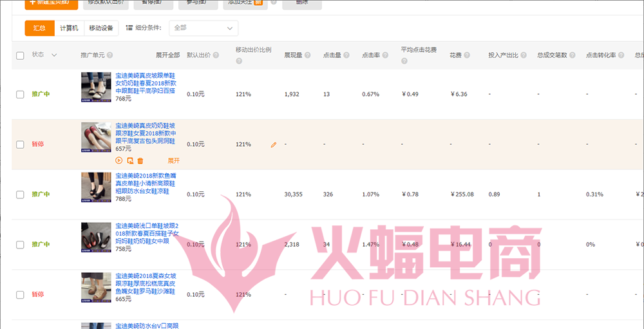
Task: Open help icon next to 总成交笔数 header
Action: tap(572, 55)
